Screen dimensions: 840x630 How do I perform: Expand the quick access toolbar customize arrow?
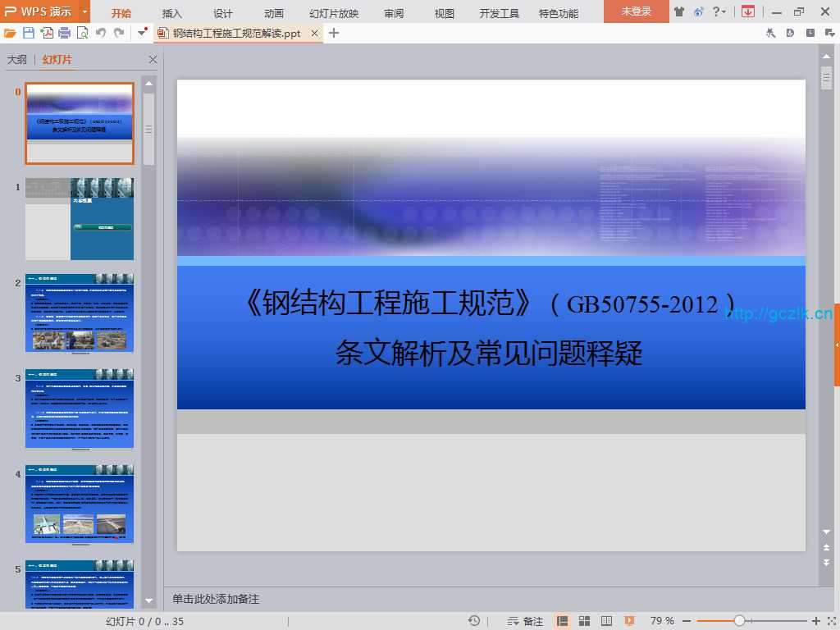[x=142, y=33]
